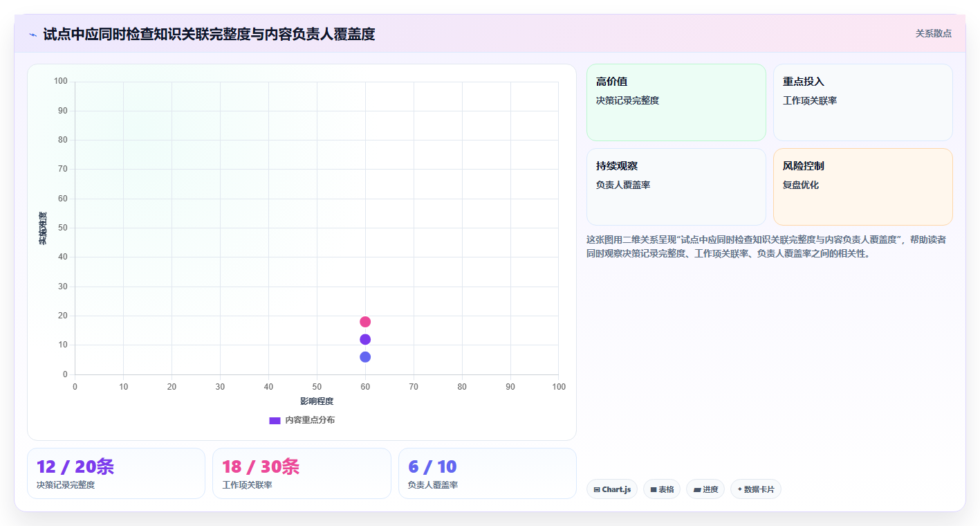Click the 6 / 10 stat value
980x526 pixels.
point(432,466)
